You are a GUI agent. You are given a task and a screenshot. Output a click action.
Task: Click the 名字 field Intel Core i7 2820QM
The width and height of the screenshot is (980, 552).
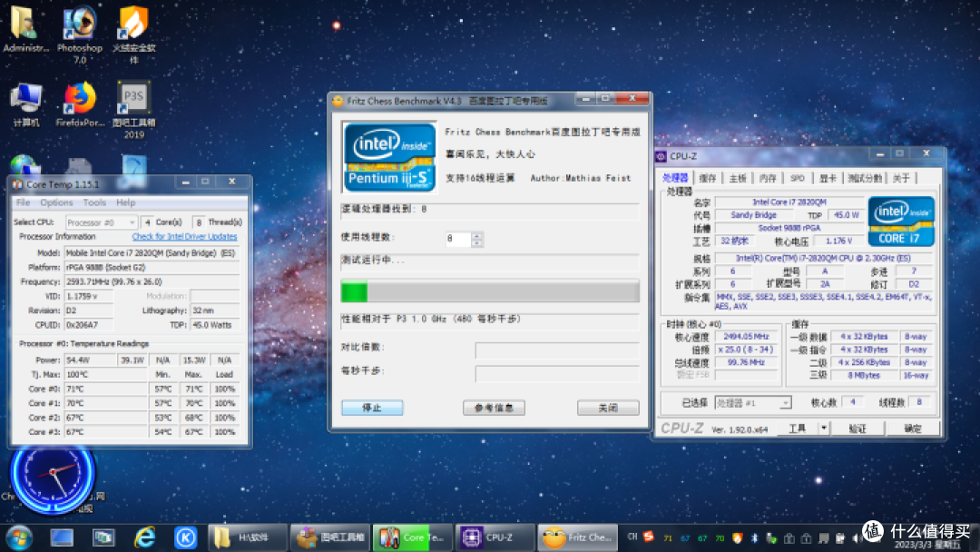click(789, 202)
